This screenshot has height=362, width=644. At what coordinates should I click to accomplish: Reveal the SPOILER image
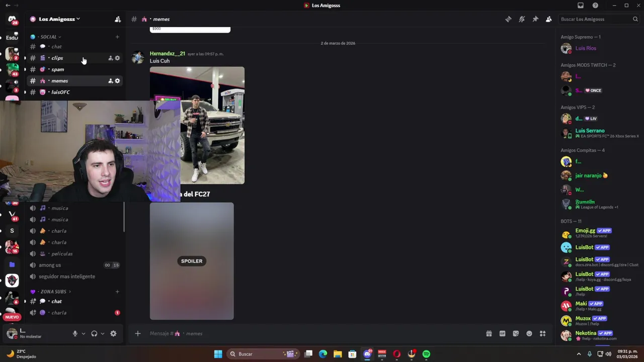pyautogui.click(x=192, y=261)
